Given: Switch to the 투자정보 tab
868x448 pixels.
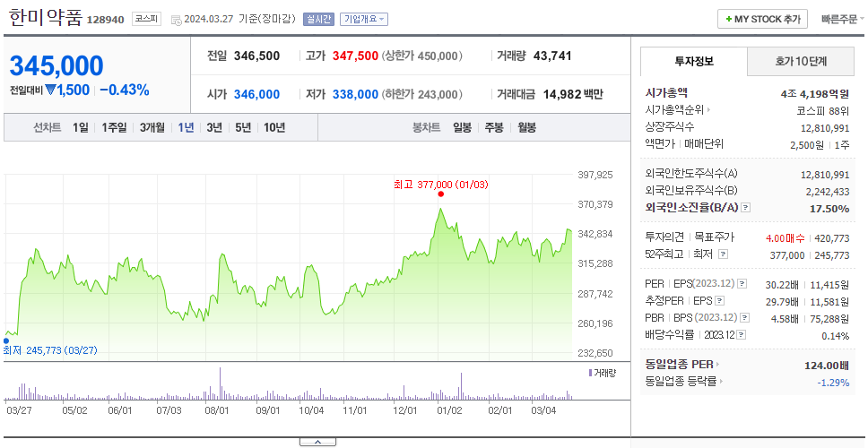Looking at the screenshot, I should point(694,62).
